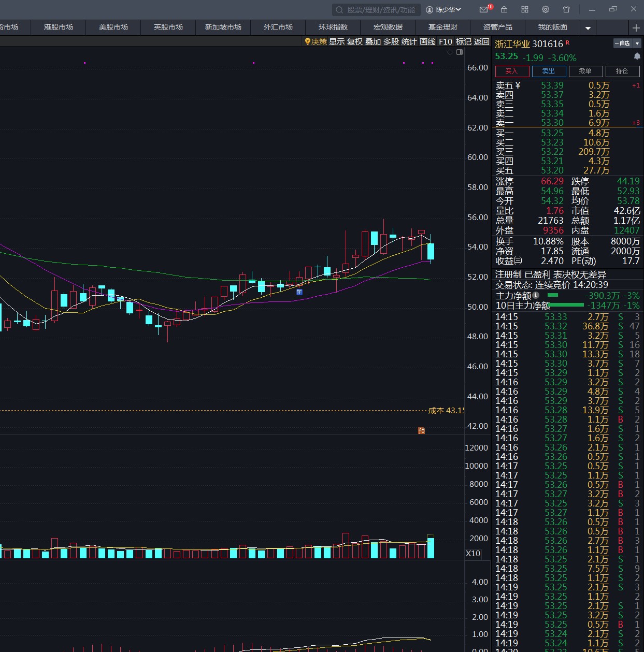Expand the market tabs overflow arrow
The height and width of the screenshot is (652, 644).
point(588,28)
